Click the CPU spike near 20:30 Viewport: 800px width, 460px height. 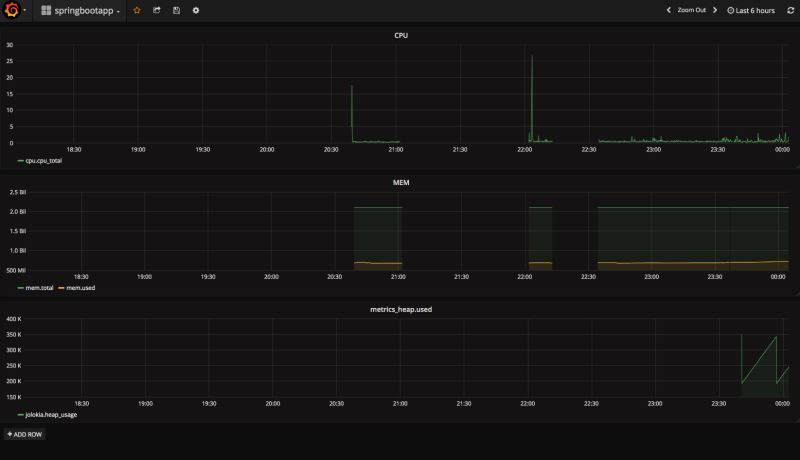point(352,112)
